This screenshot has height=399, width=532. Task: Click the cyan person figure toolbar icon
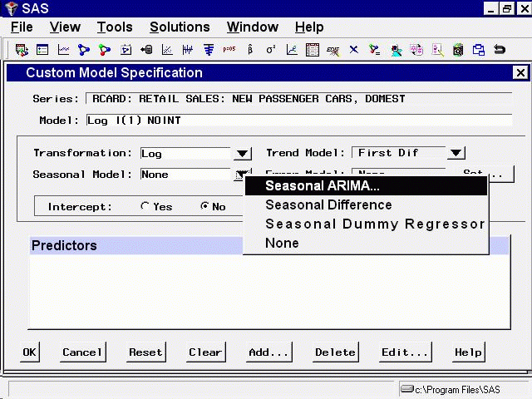(x=396, y=50)
